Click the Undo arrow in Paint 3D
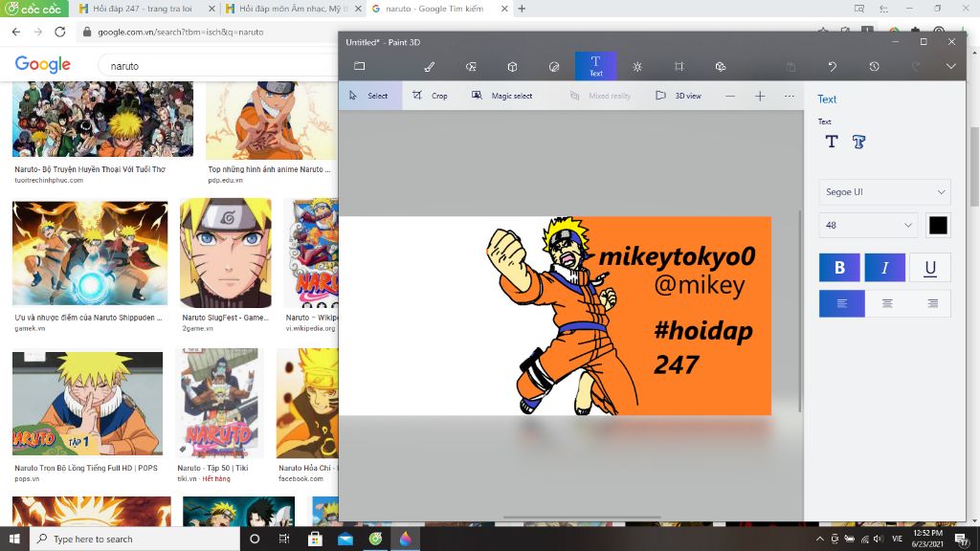980x551 pixels. [x=833, y=66]
